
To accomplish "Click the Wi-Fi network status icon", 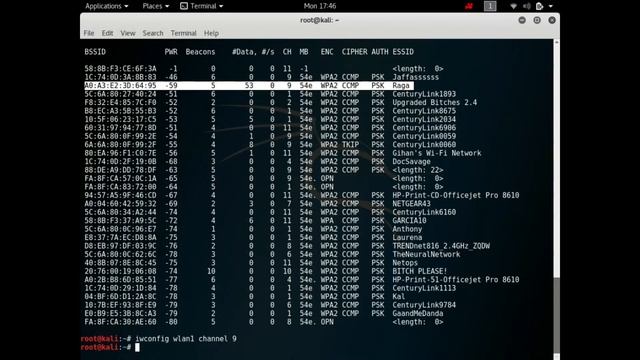I will coord(513,6).
